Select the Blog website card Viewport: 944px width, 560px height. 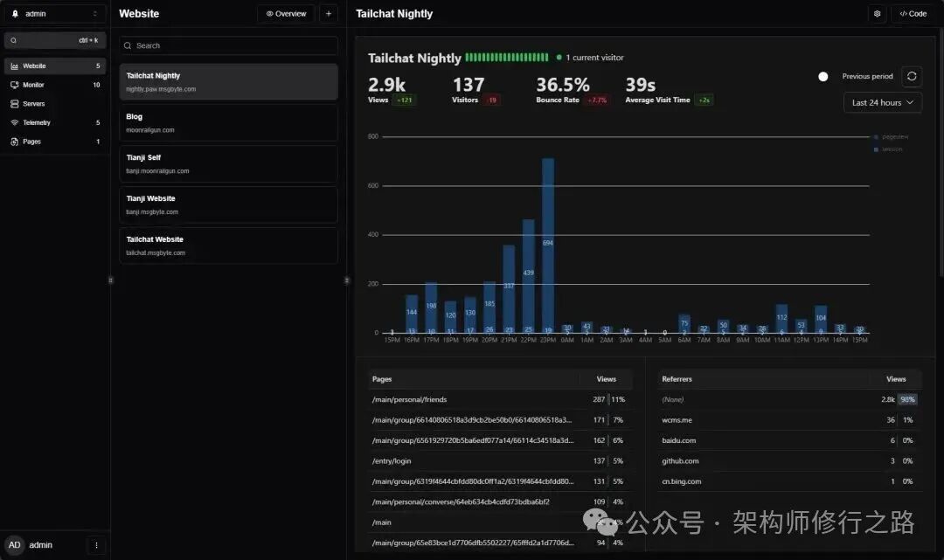(x=228, y=122)
